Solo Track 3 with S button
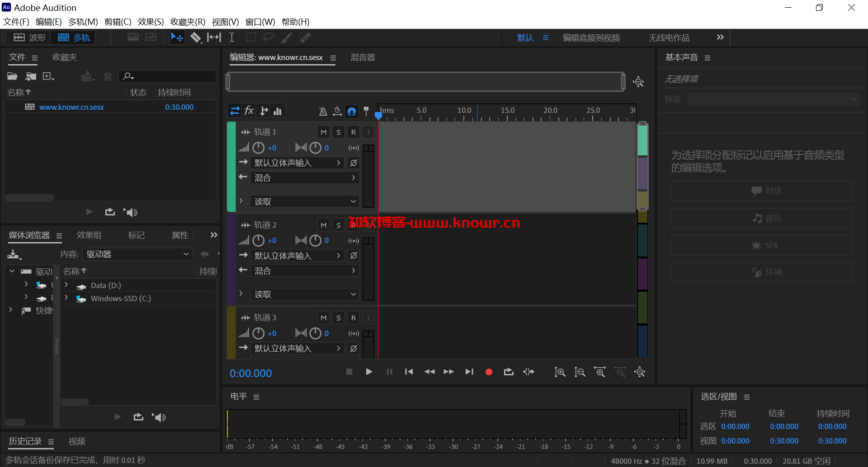Viewport: 868px width, 467px height. point(339,318)
